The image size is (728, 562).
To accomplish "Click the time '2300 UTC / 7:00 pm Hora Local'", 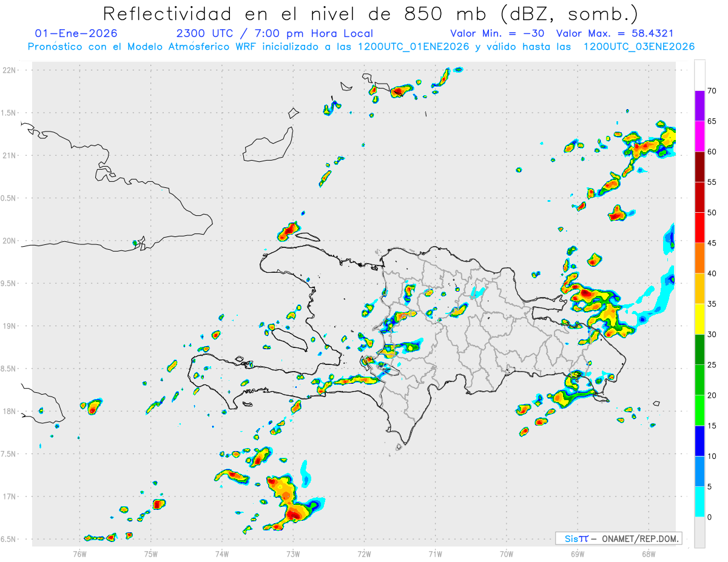I will point(275,33).
